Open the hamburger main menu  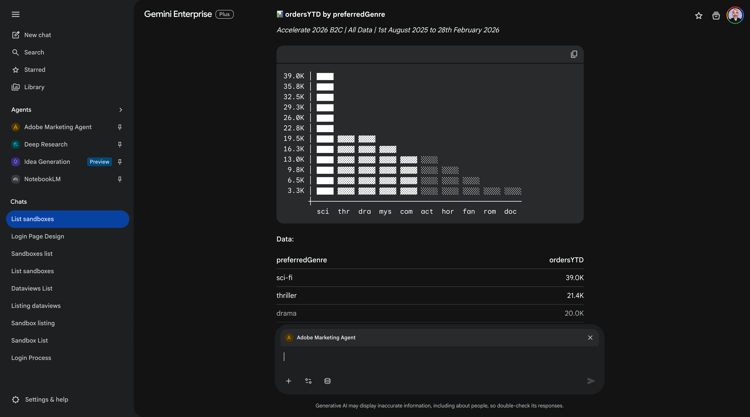pyautogui.click(x=15, y=14)
